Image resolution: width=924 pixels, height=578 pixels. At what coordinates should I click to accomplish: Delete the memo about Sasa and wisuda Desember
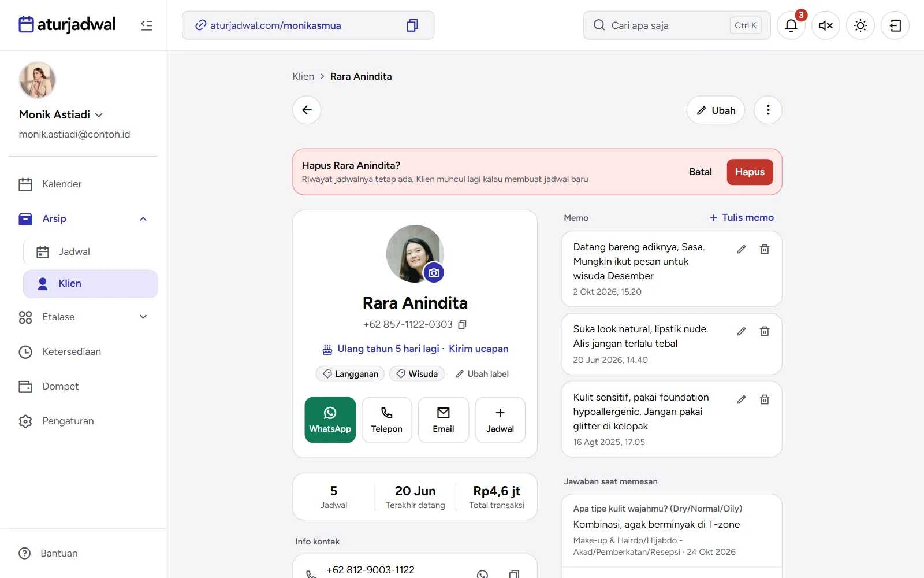pos(765,249)
